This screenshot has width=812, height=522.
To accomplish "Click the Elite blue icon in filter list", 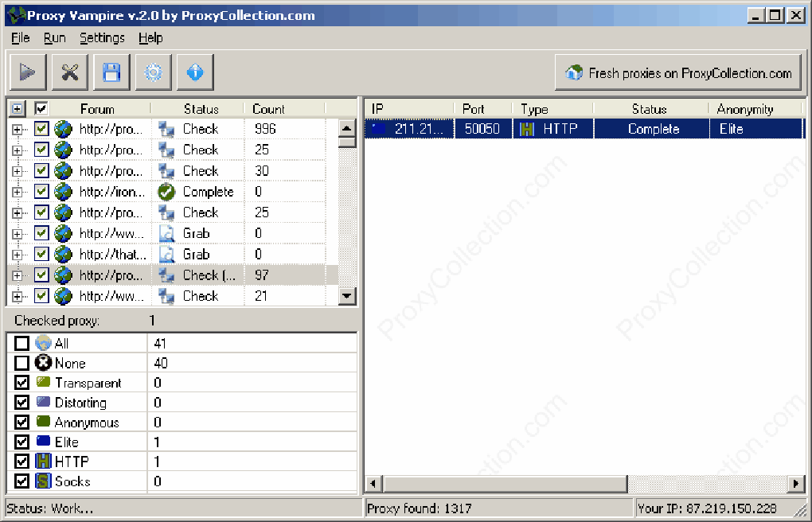I will pyautogui.click(x=44, y=441).
